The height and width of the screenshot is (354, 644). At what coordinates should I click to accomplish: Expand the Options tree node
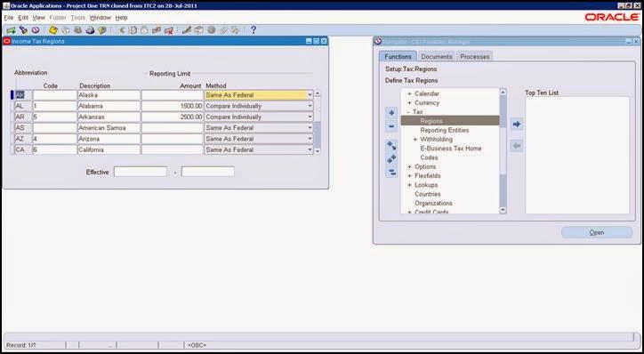click(x=409, y=166)
